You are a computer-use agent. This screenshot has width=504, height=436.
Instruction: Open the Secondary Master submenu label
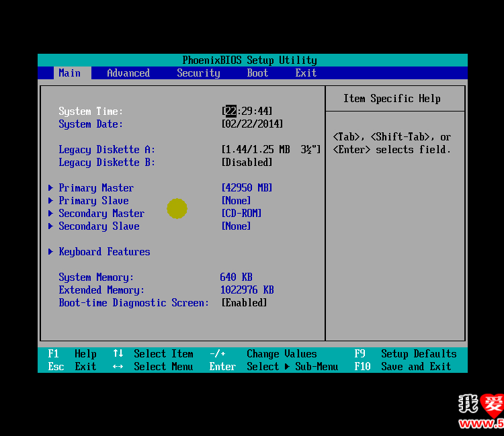pos(101,214)
